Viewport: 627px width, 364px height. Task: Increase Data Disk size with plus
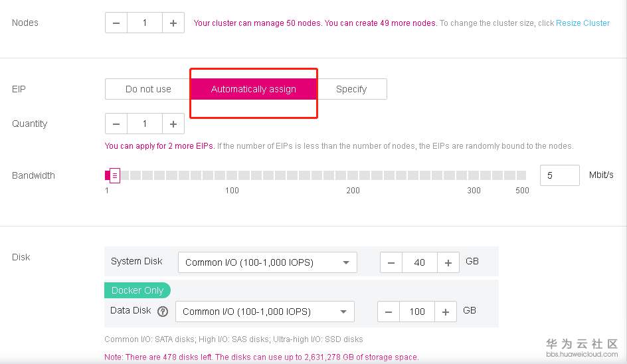(446, 312)
